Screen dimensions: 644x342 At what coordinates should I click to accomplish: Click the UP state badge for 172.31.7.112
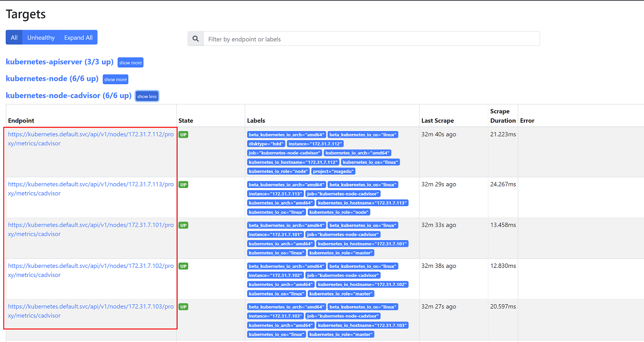pyautogui.click(x=183, y=135)
